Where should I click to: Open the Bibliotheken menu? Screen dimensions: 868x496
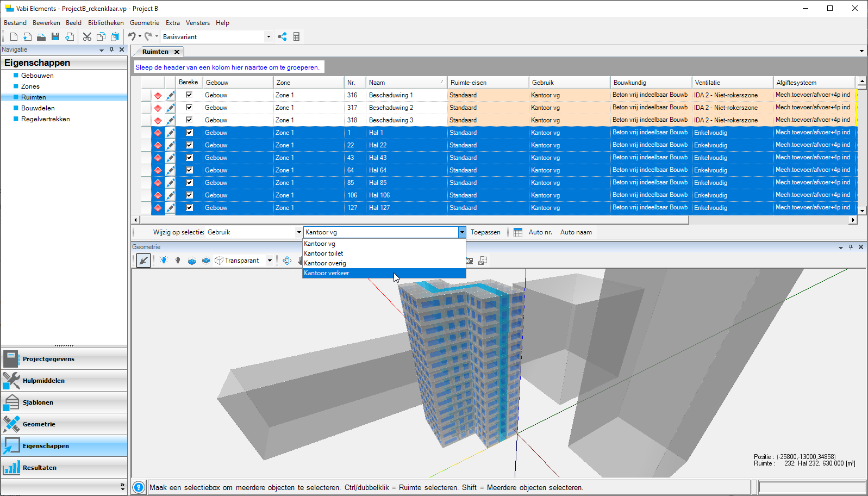105,23
